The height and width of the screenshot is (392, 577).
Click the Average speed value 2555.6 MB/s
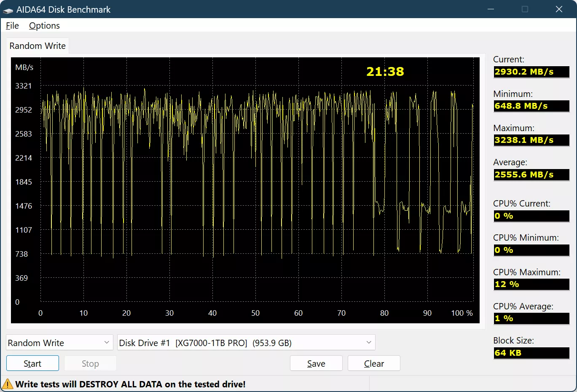click(x=531, y=175)
